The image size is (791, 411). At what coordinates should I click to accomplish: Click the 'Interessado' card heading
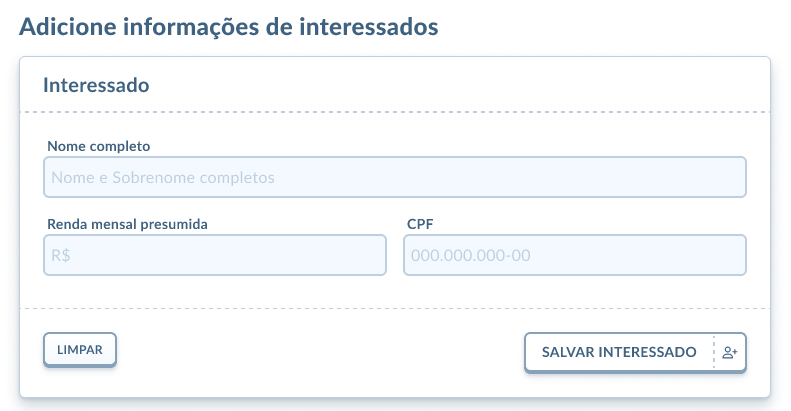96,85
